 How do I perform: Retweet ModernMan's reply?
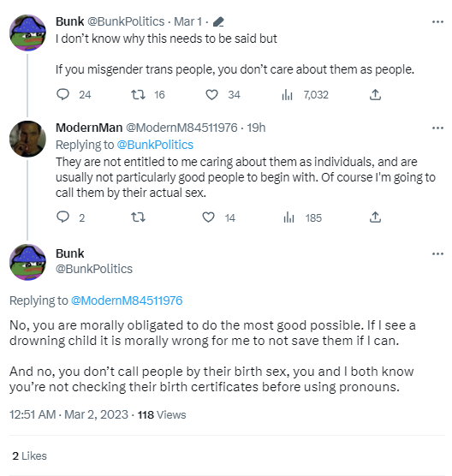(x=138, y=217)
